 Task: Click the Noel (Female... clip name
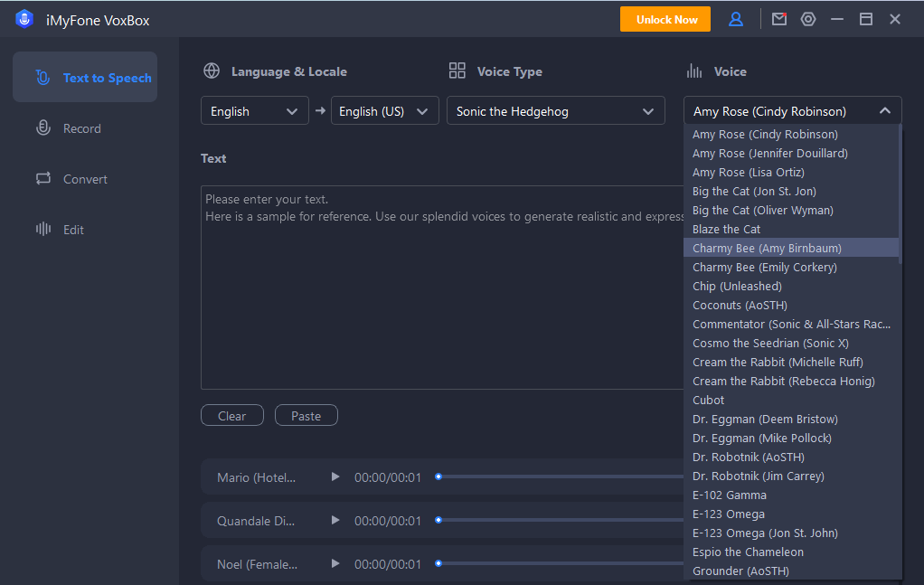coord(257,564)
